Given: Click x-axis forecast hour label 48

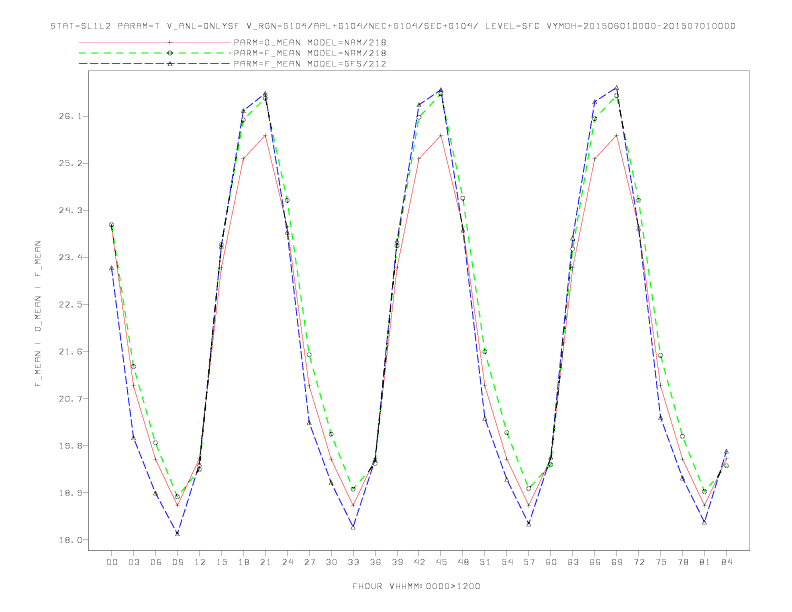Looking at the screenshot, I should pos(463,562).
